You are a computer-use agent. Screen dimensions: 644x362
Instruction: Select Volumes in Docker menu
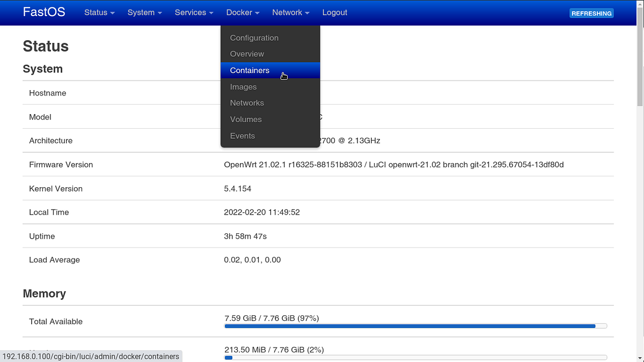(x=270, y=120)
